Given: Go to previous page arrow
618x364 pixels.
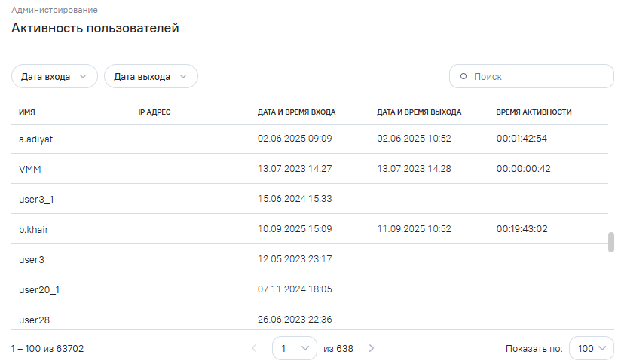Looking at the screenshot, I should coord(254,348).
